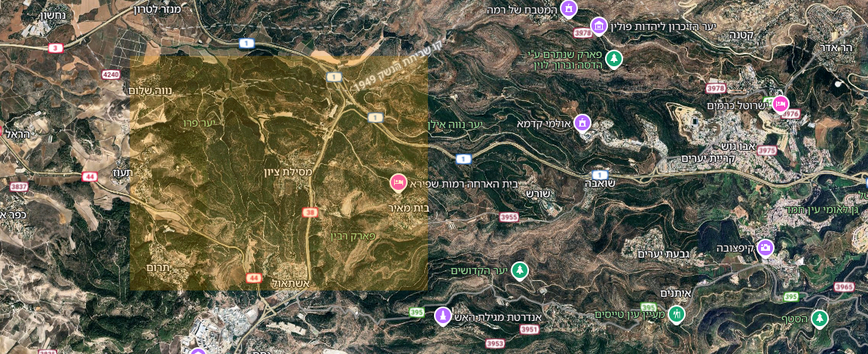
Task: Open the green tree marker at יער הקדושים
Action: point(519,270)
